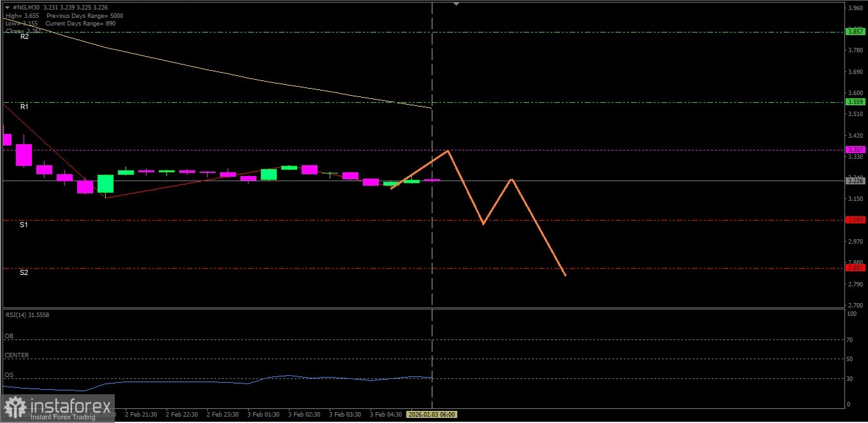The height and width of the screenshot is (423, 868).
Task: Click the current price 3.226 label
Action: [x=855, y=181]
